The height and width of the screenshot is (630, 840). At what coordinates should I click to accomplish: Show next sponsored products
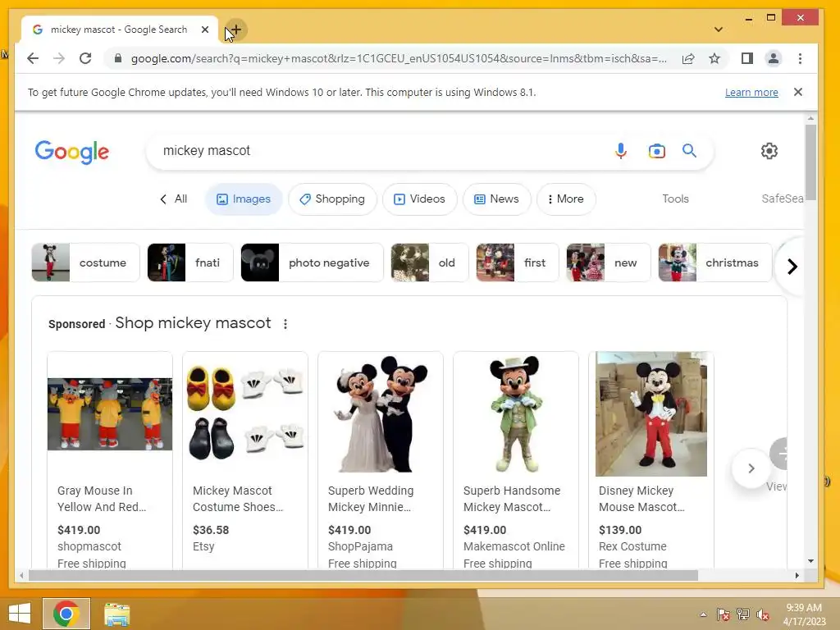(x=751, y=468)
